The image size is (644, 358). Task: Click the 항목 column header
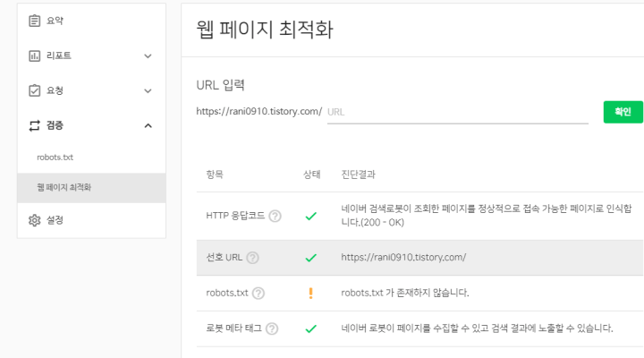(x=215, y=175)
